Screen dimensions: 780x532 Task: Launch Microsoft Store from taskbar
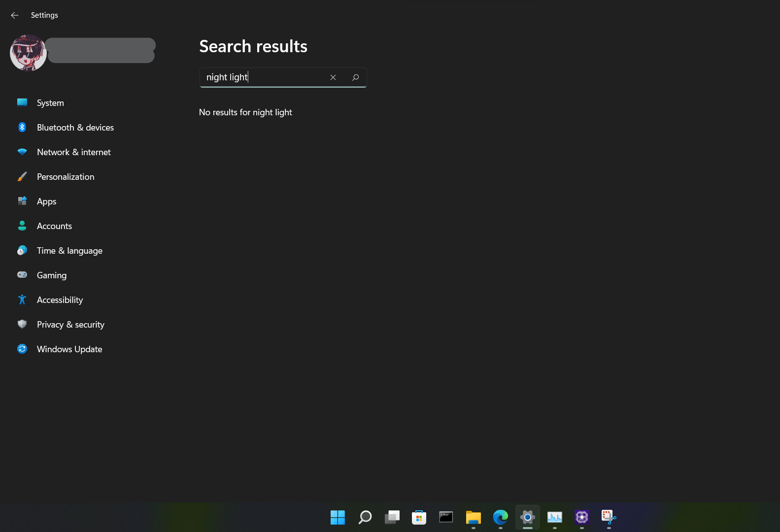point(419,517)
